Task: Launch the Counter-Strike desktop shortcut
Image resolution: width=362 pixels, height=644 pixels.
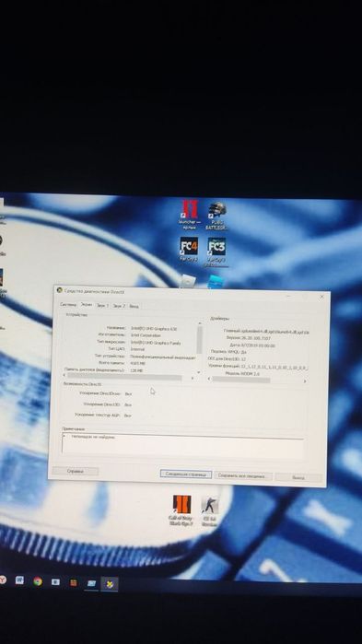Action: (x=209, y=510)
